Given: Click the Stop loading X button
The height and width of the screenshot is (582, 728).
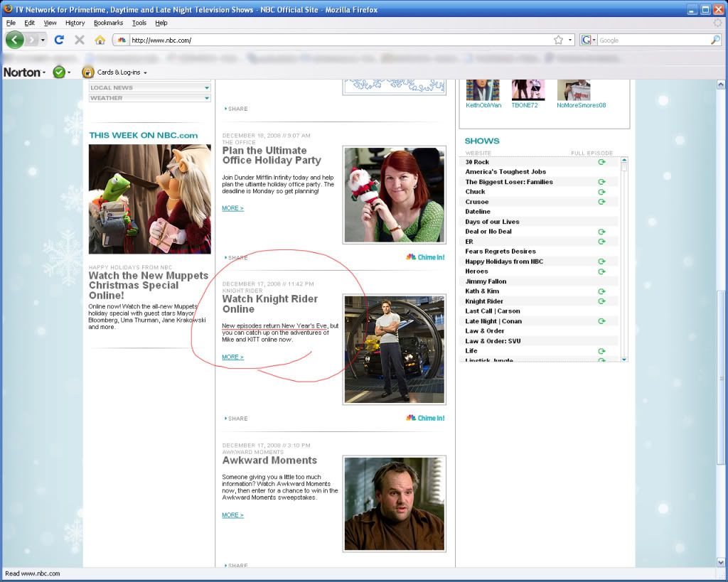Looking at the screenshot, I should click(x=80, y=40).
